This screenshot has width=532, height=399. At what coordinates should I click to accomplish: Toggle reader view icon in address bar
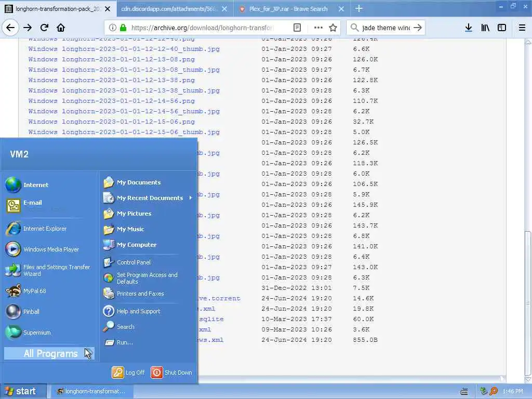(297, 28)
